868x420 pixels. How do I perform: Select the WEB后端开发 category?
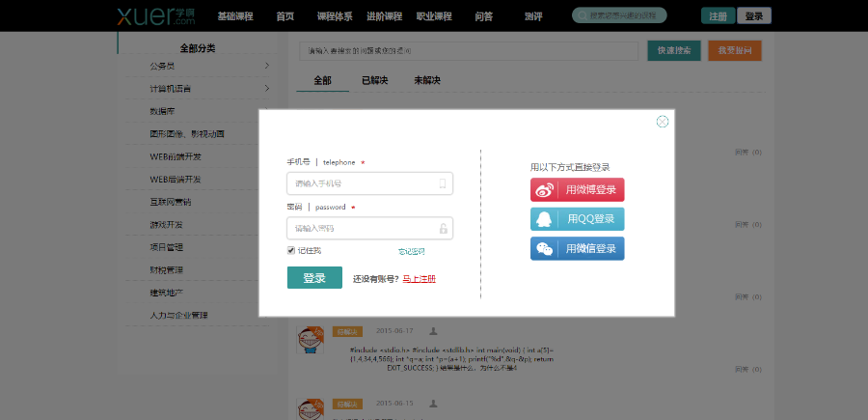coord(176,179)
